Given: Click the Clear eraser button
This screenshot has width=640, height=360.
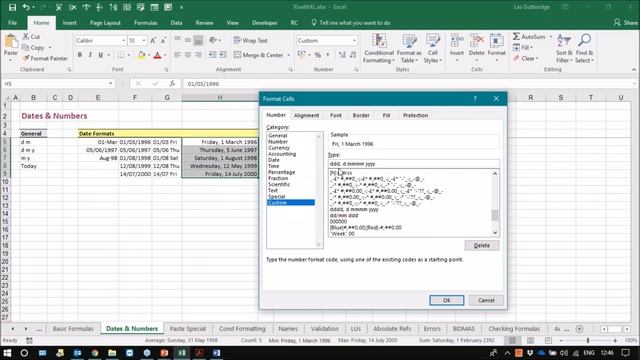Looking at the screenshot, I should tap(526, 58).
